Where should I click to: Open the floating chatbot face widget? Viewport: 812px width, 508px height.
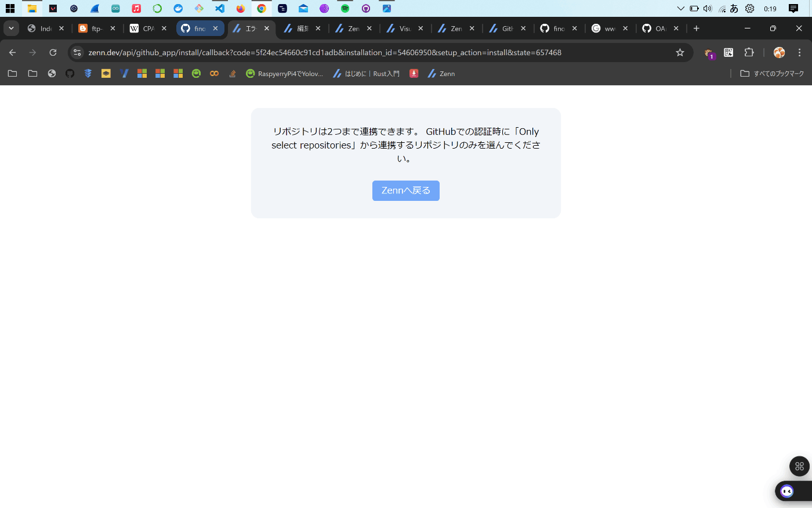coord(787,491)
